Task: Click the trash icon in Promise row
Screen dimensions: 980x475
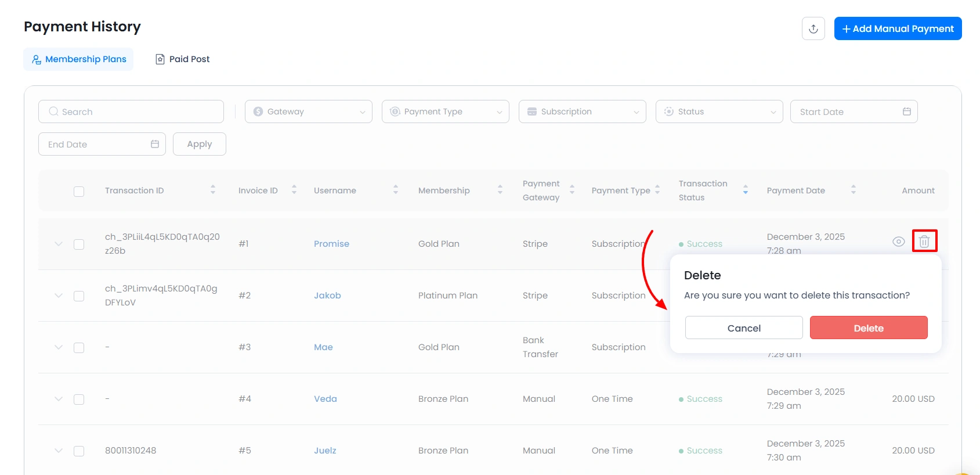Action: point(924,241)
